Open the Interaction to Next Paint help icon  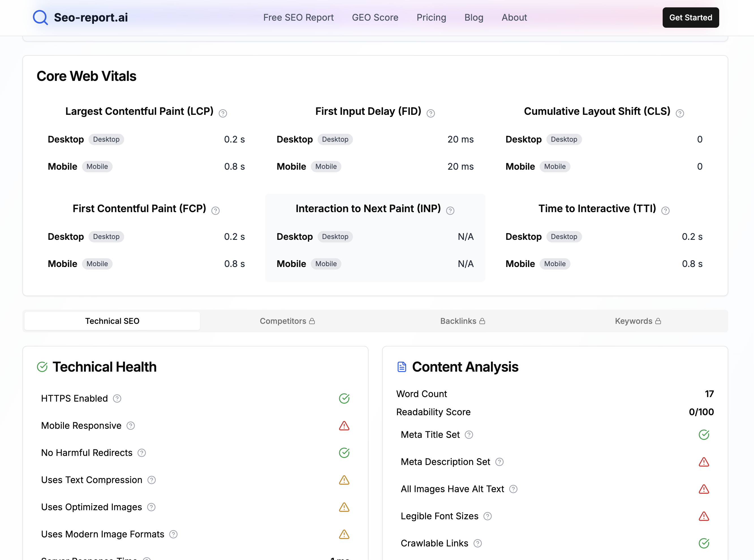(x=450, y=210)
